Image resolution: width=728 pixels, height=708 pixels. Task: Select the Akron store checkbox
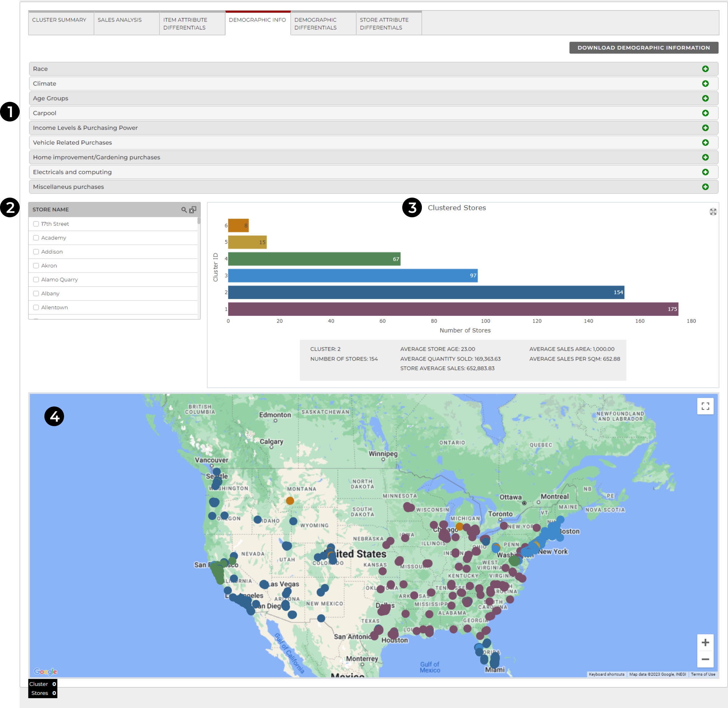(x=36, y=266)
